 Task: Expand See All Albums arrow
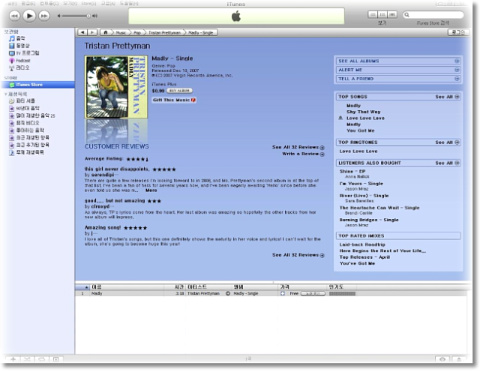457,61
